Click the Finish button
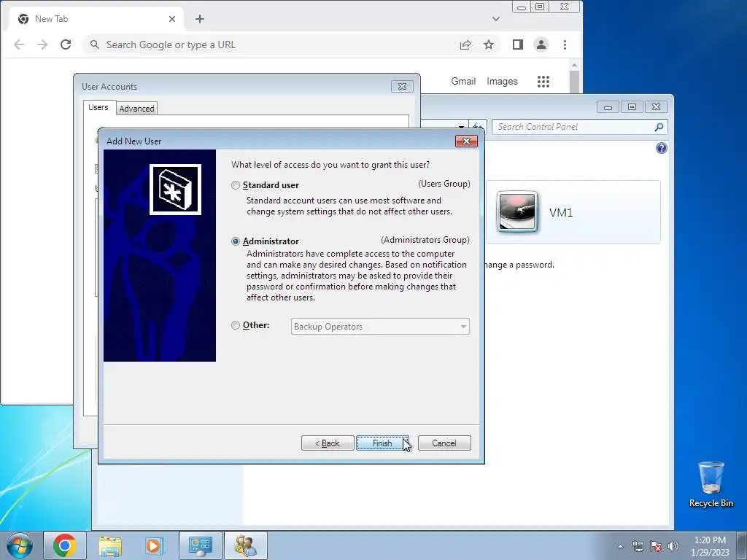The width and height of the screenshot is (747, 560). coord(382,443)
